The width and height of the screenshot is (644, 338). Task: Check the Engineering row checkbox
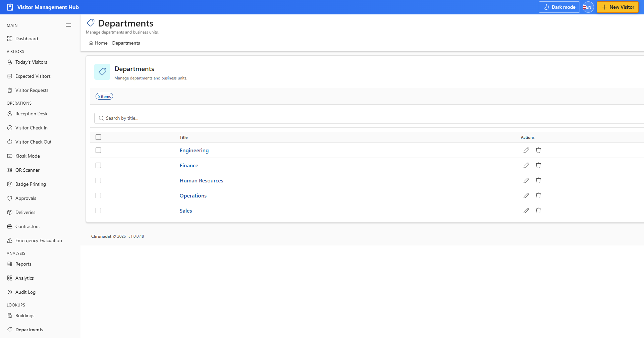click(x=98, y=150)
